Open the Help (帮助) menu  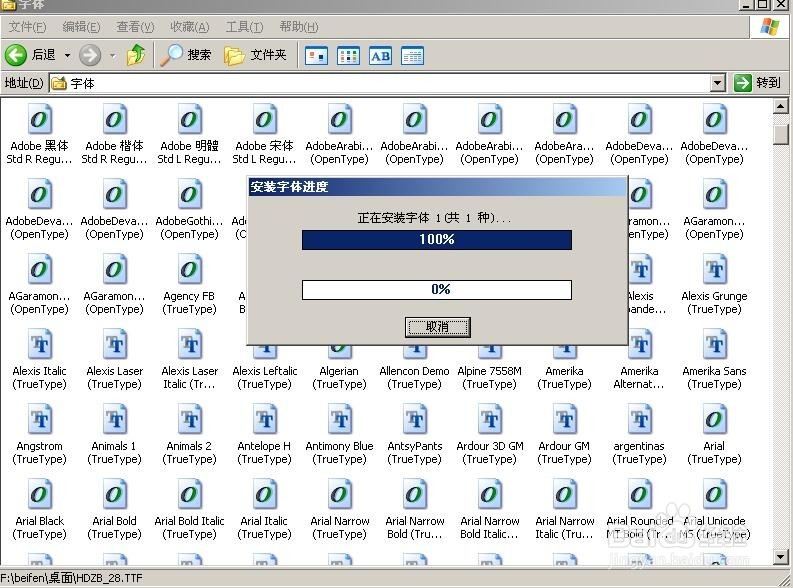click(x=299, y=27)
